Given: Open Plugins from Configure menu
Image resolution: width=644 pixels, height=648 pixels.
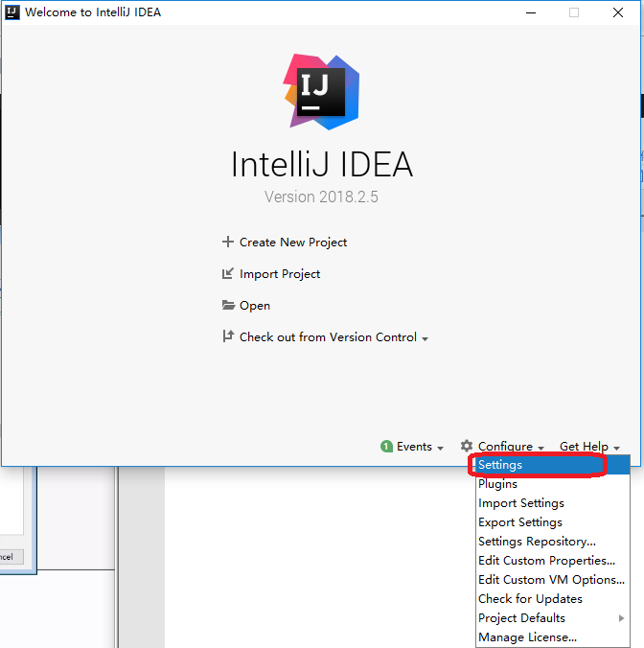Looking at the screenshot, I should click(x=553, y=484).
